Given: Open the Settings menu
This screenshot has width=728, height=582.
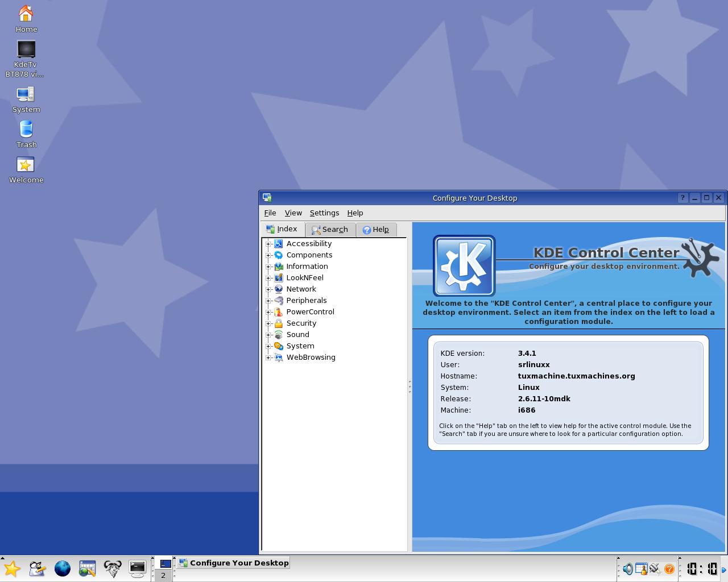Looking at the screenshot, I should click(324, 213).
